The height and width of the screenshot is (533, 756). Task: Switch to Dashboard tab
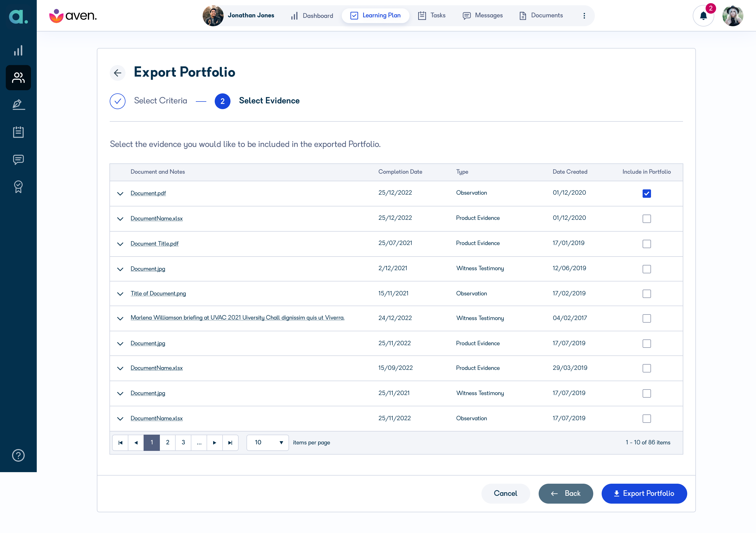point(312,15)
